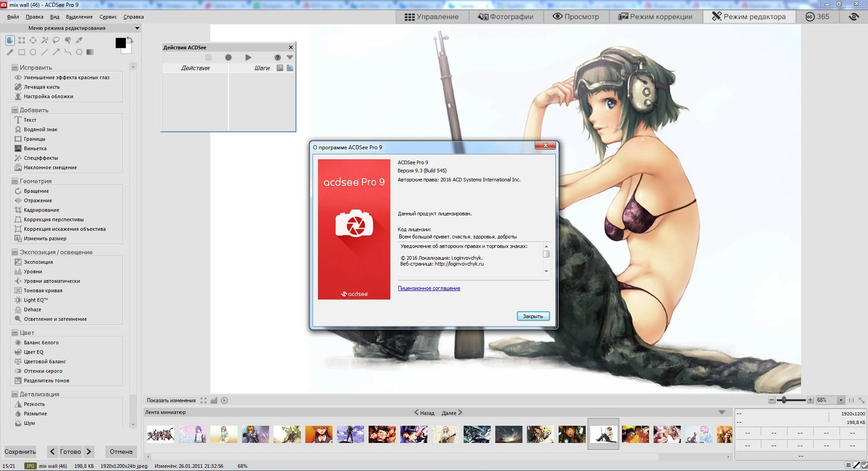Switch to Управление mode tab

point(432,17)
